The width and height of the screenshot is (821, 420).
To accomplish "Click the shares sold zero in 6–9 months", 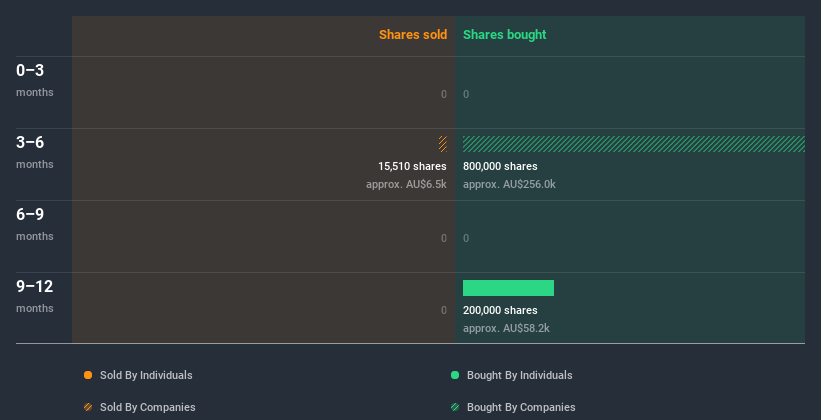I will [x=444, y=238].
